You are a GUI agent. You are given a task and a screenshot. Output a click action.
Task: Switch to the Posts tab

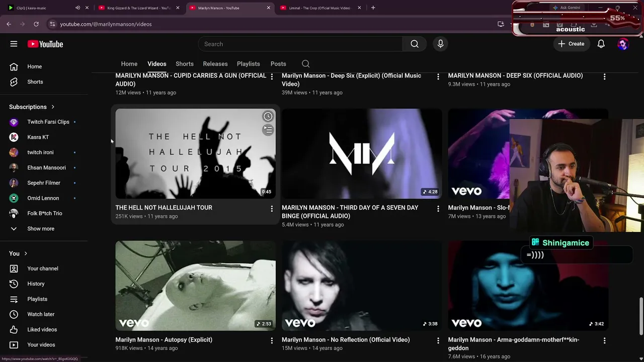click(x=278, y=64)
